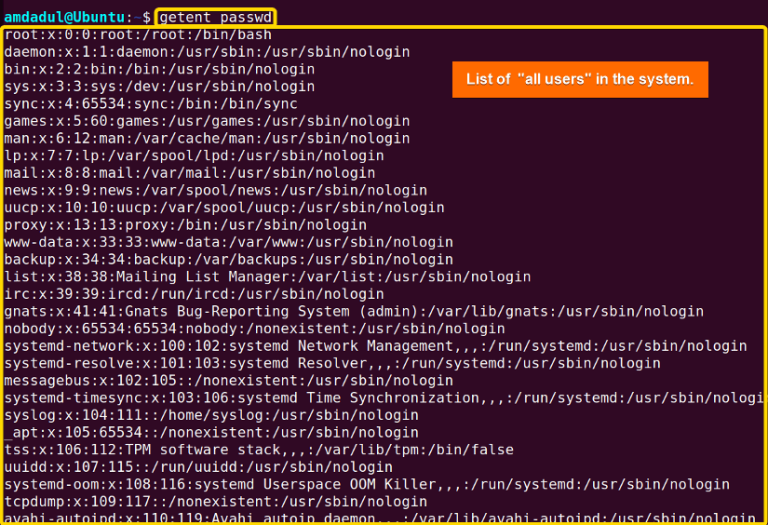Click the amdadul@Ubuntu prompt text
This screenshot has width=768, height=525.
click(x=65, y=18)
